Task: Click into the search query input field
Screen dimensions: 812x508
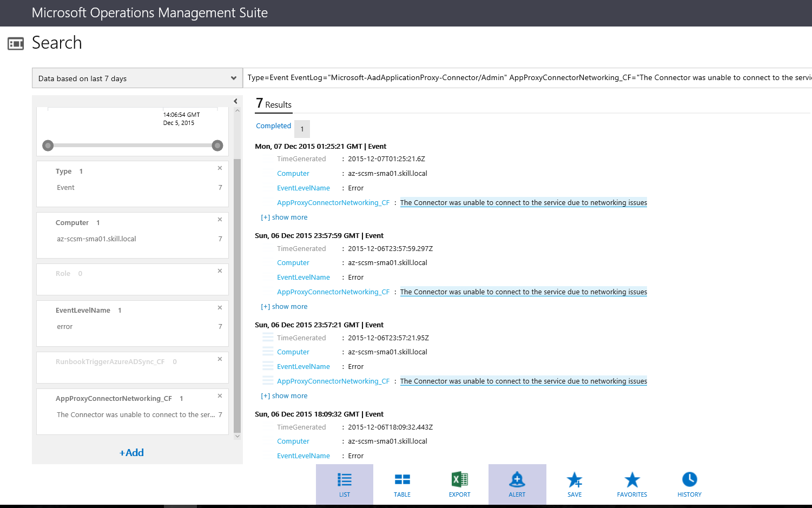Action: [x=527, y=78]
